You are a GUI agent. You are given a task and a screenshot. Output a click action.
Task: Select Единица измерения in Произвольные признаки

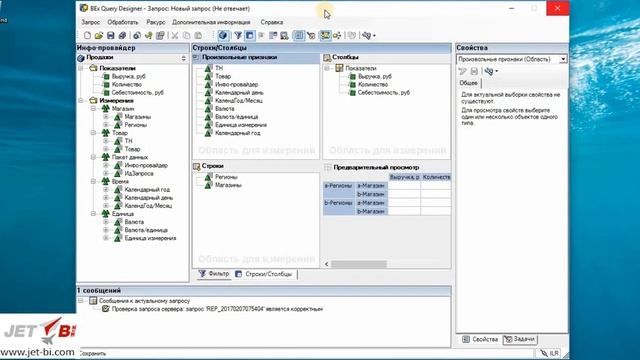coord(241,125)
